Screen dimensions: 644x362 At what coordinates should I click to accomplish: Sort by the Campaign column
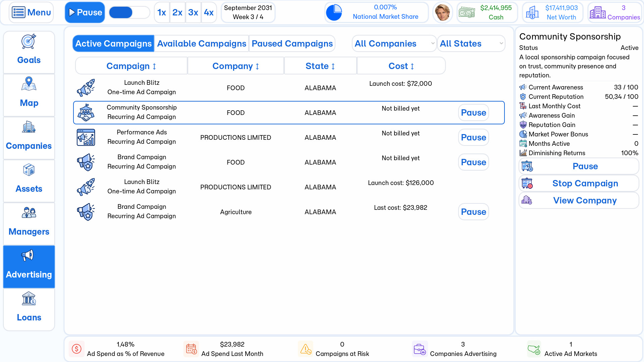(131, 66)
